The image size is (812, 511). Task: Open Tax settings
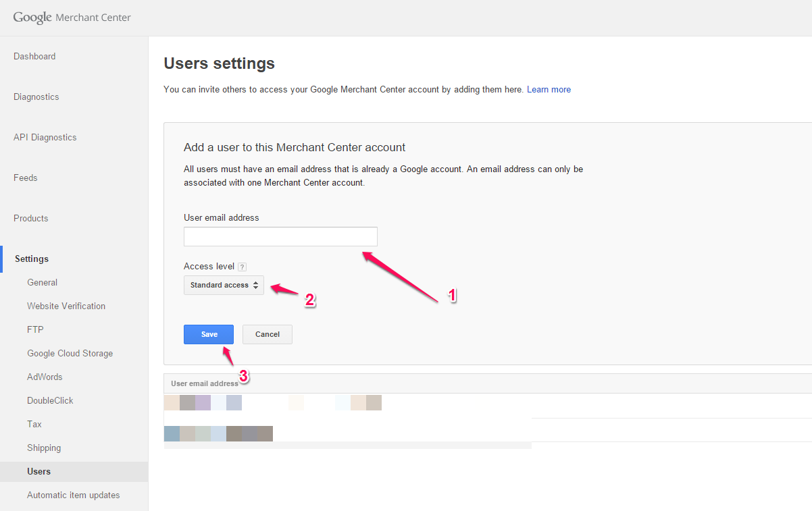[34, 424]
